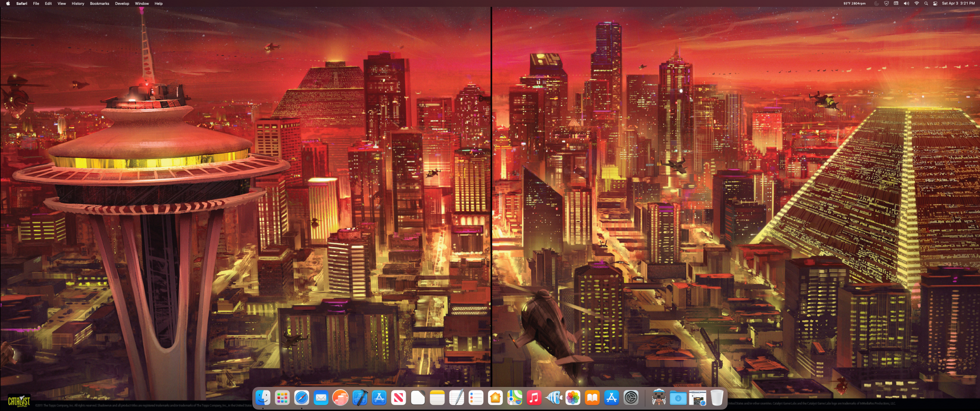
Task: Open Spotlight search magnifier
Action: [926, 3]
